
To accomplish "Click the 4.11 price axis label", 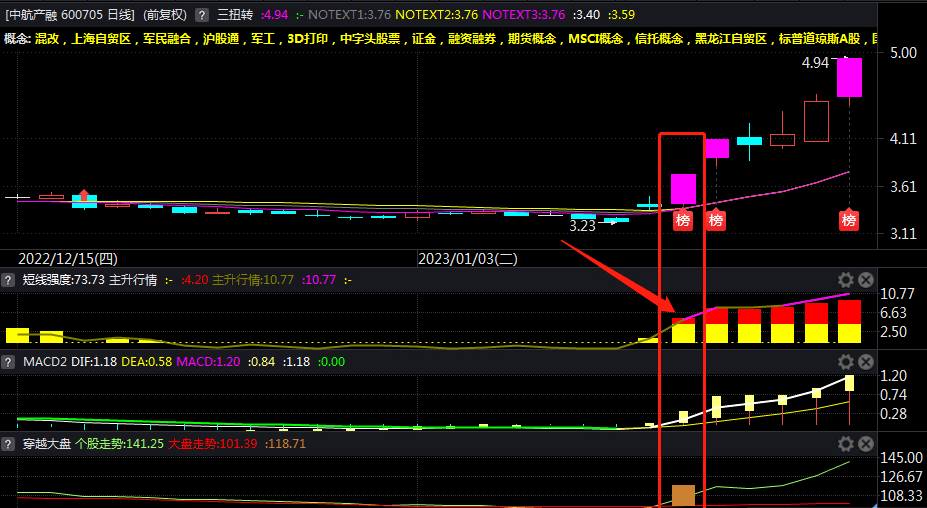I will tap(903, 139).
